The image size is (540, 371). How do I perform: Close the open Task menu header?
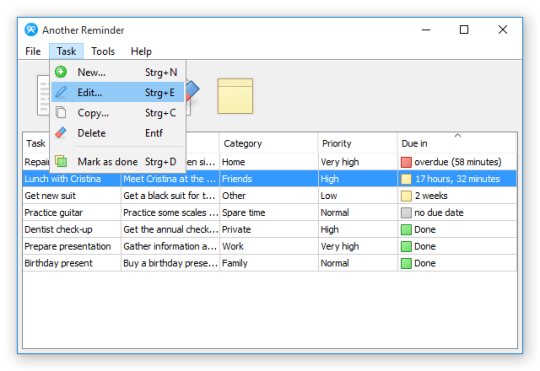[66, 51]
